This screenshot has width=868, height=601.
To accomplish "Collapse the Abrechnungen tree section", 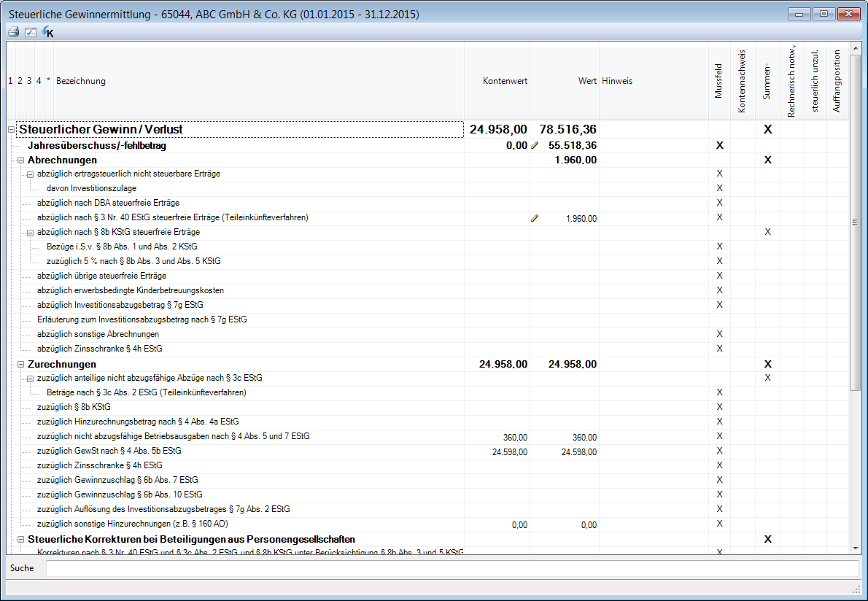I will coord(21,160).
